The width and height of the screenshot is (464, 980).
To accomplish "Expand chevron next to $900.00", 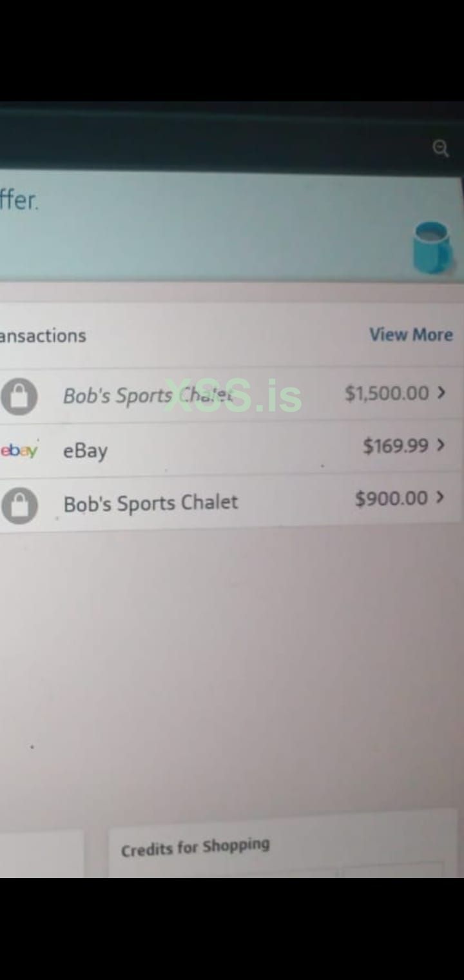I will [x=441, y=497].
